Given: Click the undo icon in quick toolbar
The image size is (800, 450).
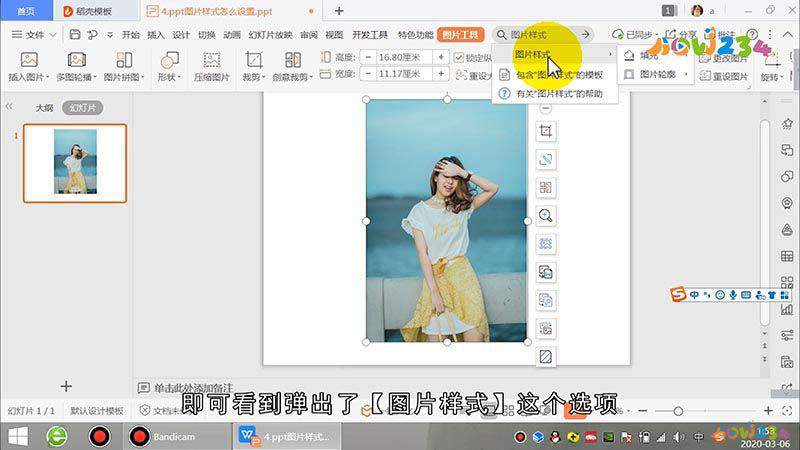Looking at the screenshot, I should (92, 35).
